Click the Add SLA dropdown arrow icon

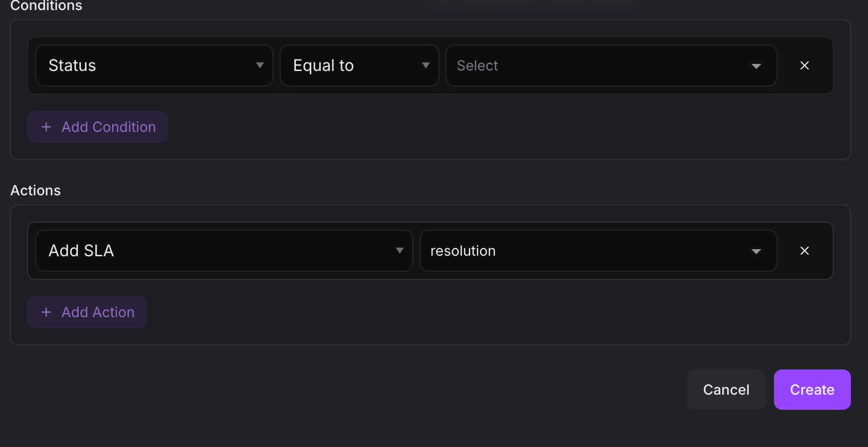(399, 251)
